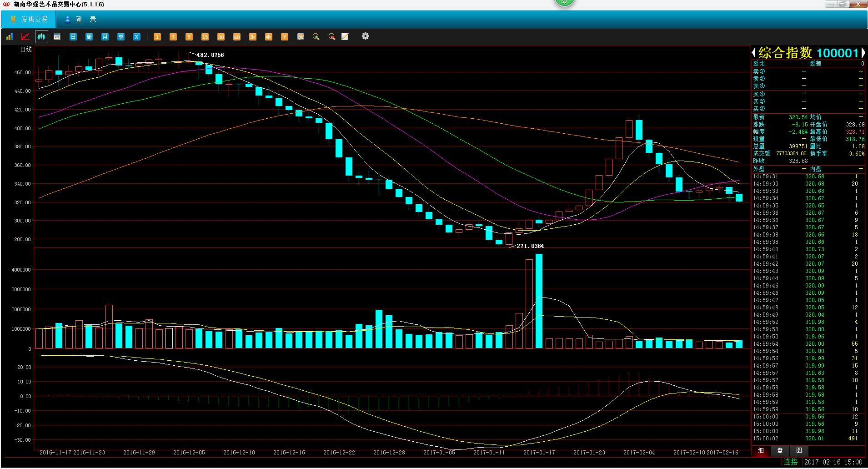The width and height of the screenshot is (868, 469).
Task: Open the 盘 tab at panel bottom
Action: [x=780, y=451]
